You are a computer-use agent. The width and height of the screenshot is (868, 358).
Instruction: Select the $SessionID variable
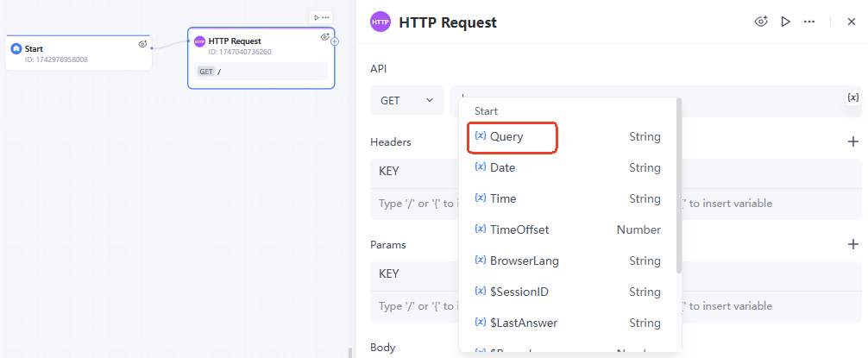(x=569, y=292)
